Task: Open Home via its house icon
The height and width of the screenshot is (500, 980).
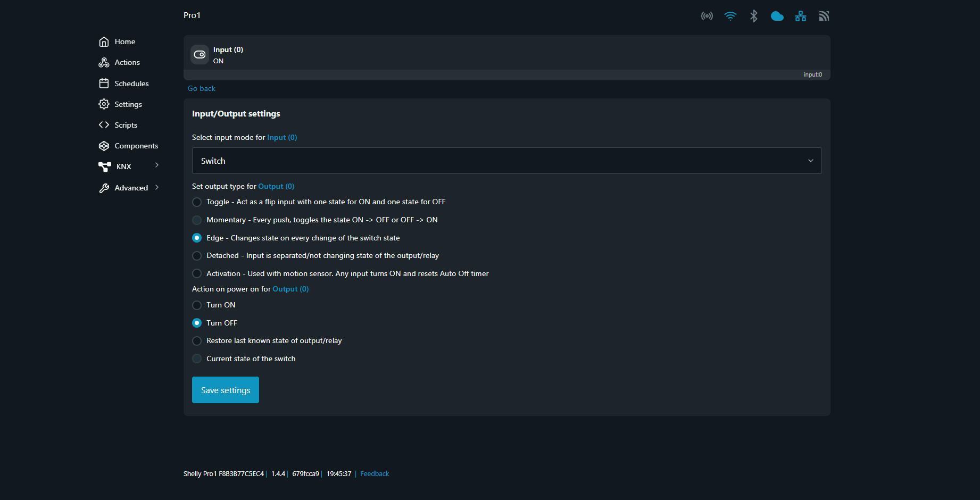Action: click(x=104, y=41)
